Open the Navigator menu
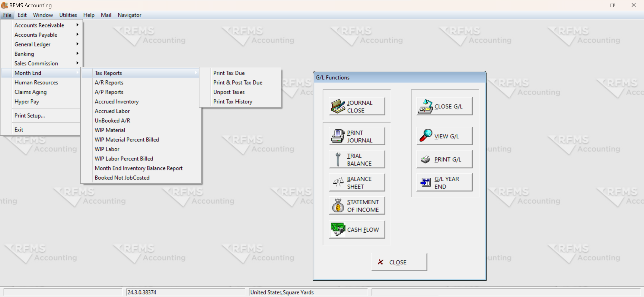Screen dimensions: 644x297 [x=129, y=15]
